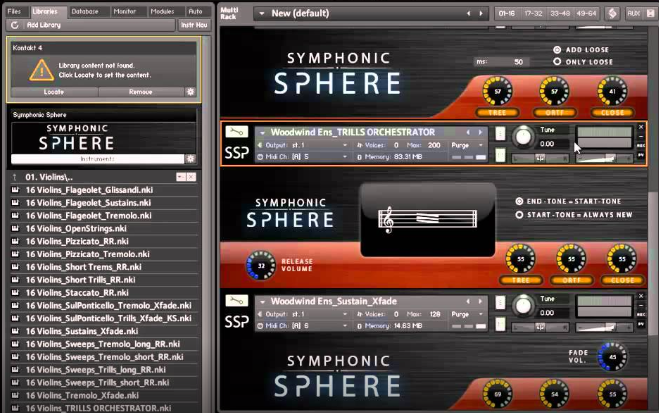Toggle ORTF mic in trills orchestrator panel
The height and width of the screenshot is (413, 659).
click(x=572, y=280)
